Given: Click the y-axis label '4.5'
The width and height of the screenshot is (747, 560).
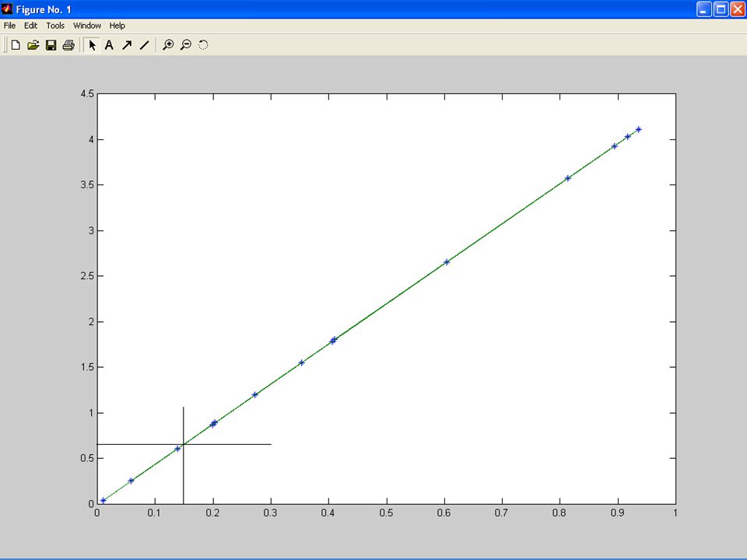Looking at the screenshot, I should pyautogui.click(x=87, y=94).
